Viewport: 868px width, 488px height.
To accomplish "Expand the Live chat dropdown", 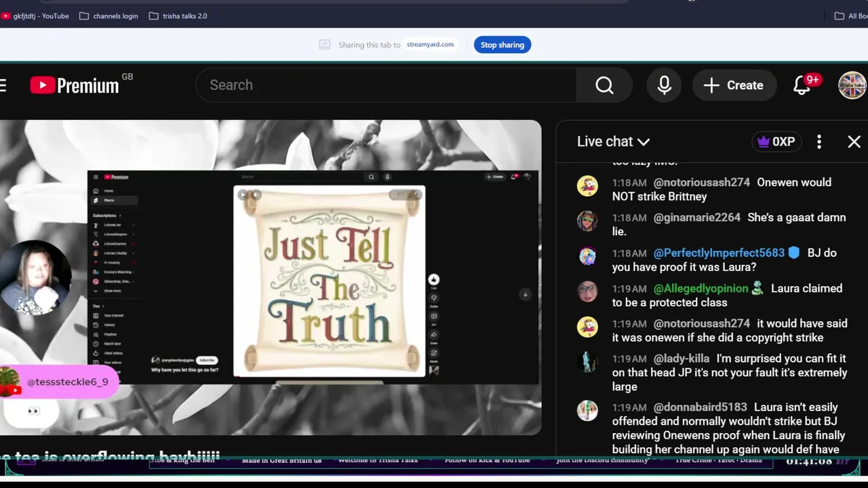I will [x=613, y=141].
